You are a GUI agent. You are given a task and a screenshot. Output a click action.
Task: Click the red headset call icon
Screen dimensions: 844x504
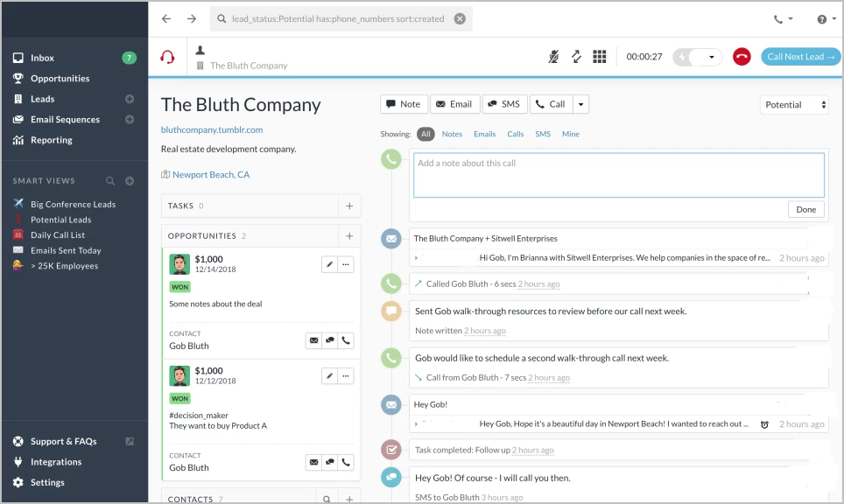(167, 57)
